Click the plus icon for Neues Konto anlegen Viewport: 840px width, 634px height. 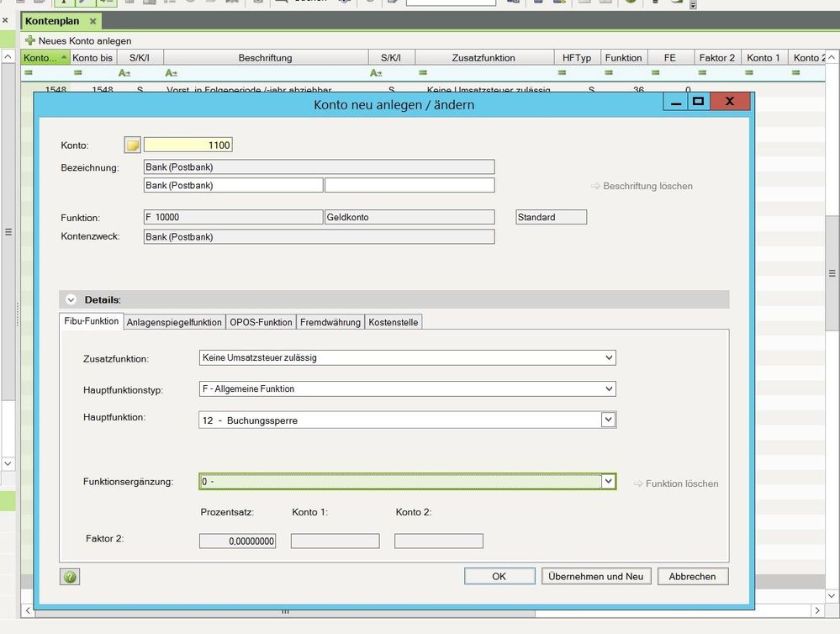(x=30, y=40)
